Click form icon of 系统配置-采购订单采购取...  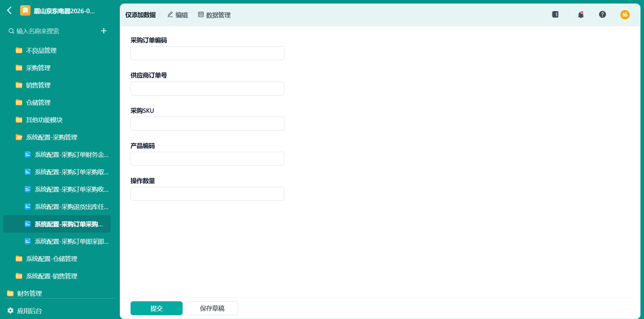28,172
